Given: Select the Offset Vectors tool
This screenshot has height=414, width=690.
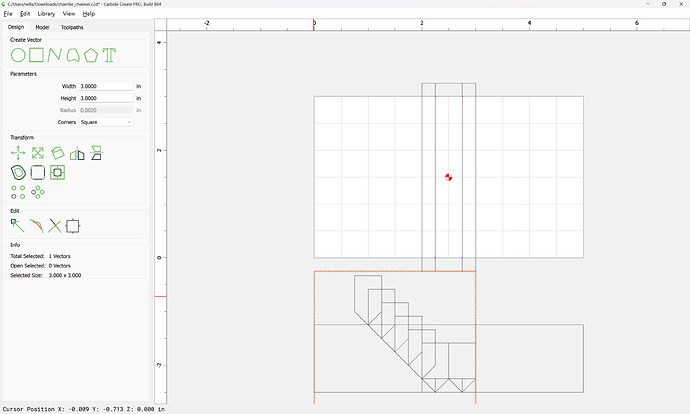Looking at the screenshot, I should (18, 172).
